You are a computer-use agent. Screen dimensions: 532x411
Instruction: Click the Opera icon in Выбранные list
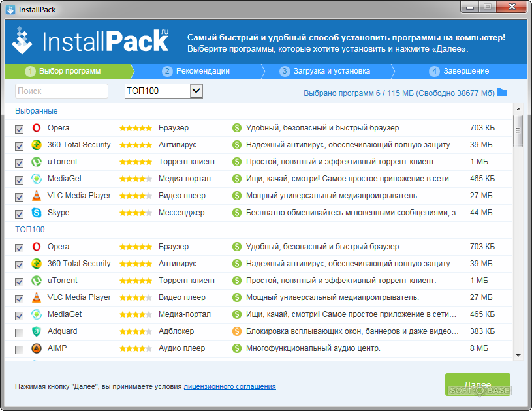(37, 128)
